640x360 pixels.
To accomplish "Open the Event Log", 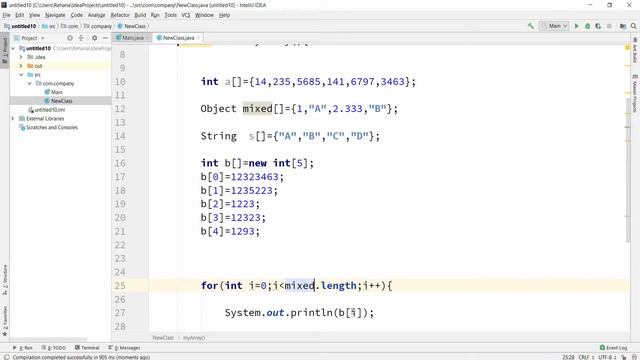I will click(x=613, y=348).
